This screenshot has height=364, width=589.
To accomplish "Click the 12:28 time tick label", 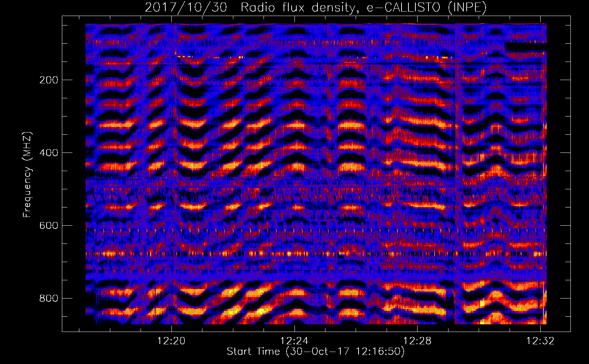I will coord(417,341).
